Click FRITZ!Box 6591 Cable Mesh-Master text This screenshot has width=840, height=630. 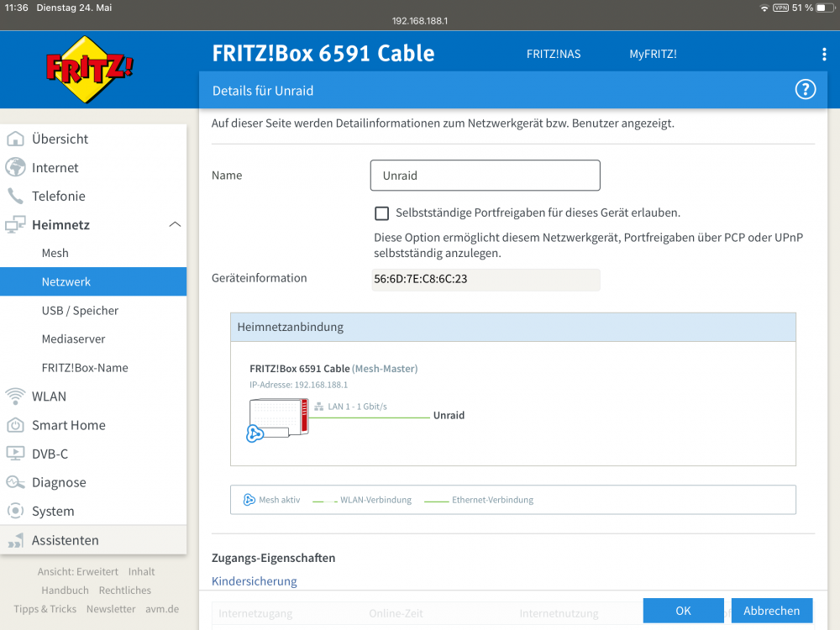point(333,369)
